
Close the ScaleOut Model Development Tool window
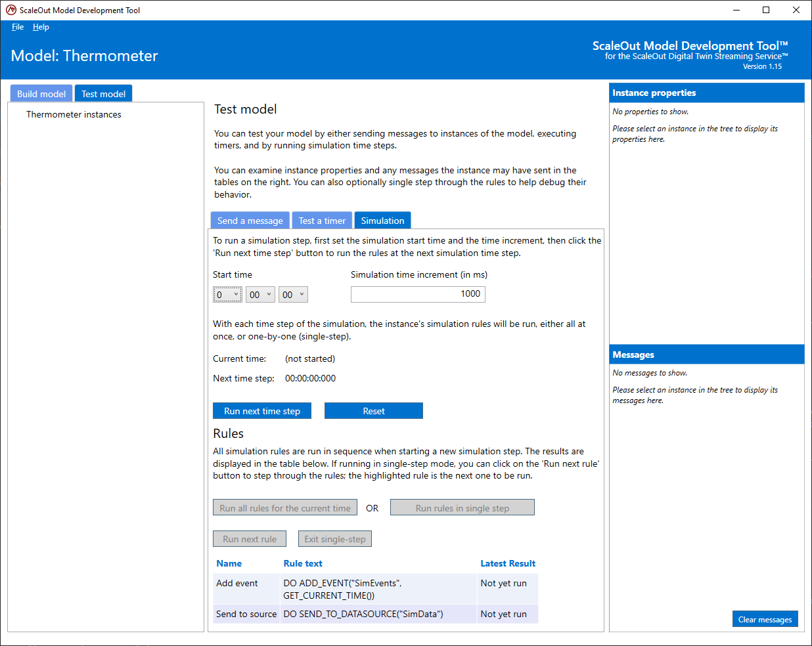[796, 10]
